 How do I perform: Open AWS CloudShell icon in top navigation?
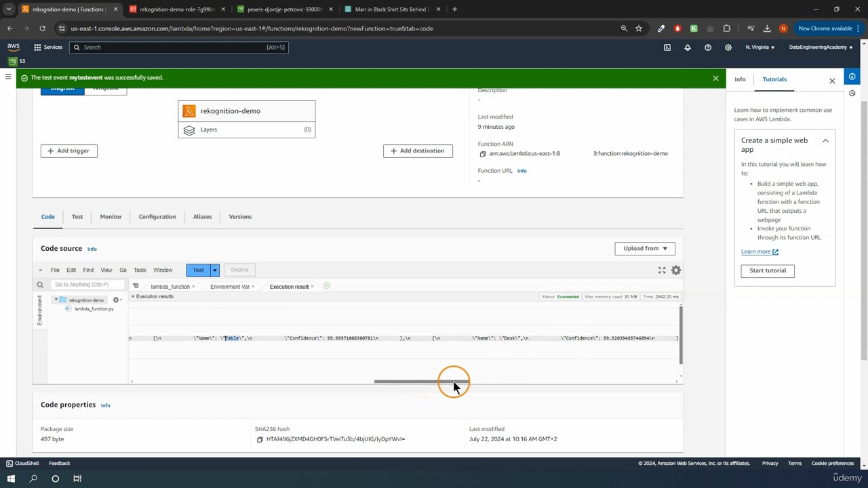coord(667,47)
